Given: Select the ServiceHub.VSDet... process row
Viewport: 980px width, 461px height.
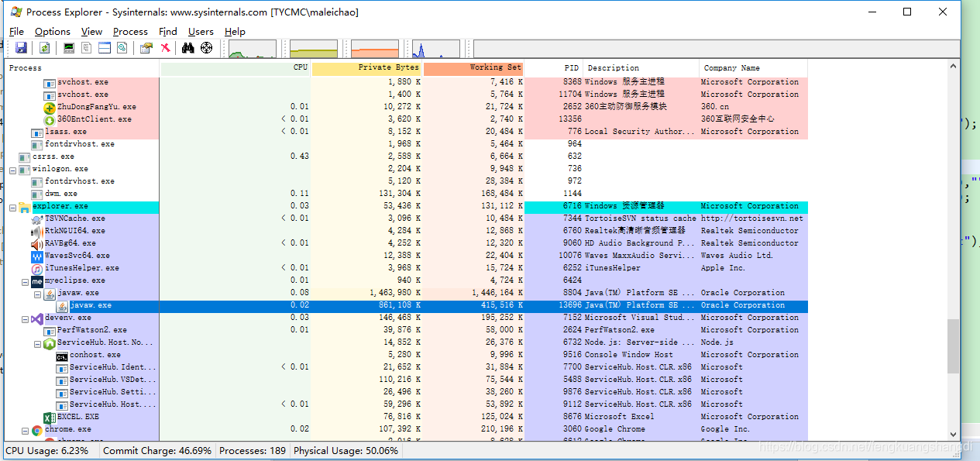Looking at the screenshot, I should [x=406, y=380].
